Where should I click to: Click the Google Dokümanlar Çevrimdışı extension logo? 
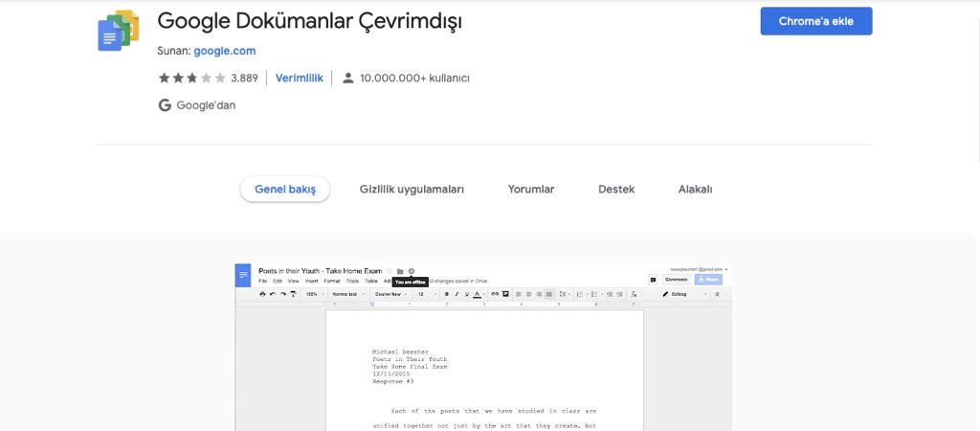click(x=119, y=30)
